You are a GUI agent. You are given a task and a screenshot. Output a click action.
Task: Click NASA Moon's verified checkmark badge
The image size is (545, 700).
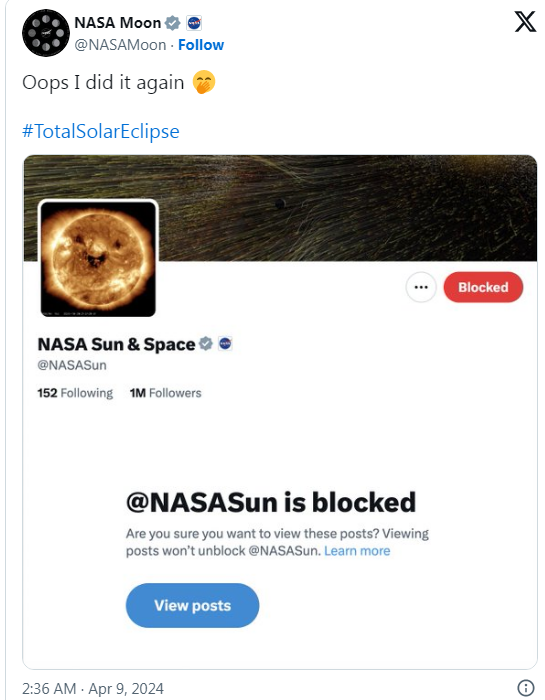pos(173,23)
